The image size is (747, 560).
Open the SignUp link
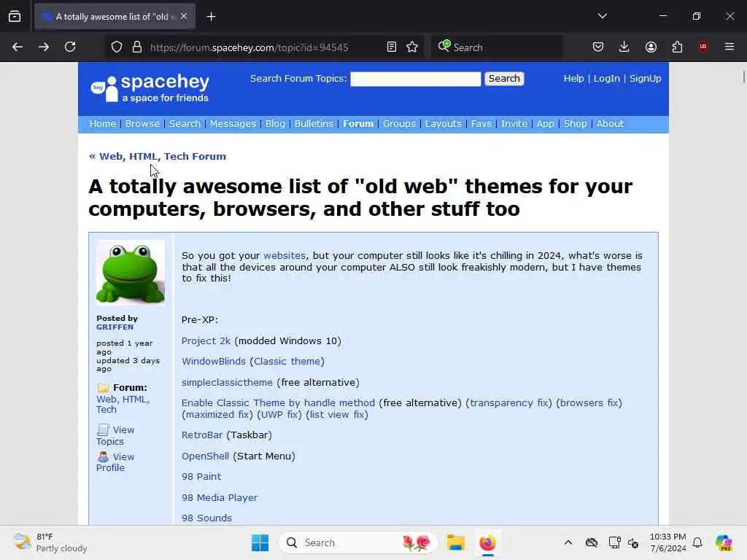point(645,79)
